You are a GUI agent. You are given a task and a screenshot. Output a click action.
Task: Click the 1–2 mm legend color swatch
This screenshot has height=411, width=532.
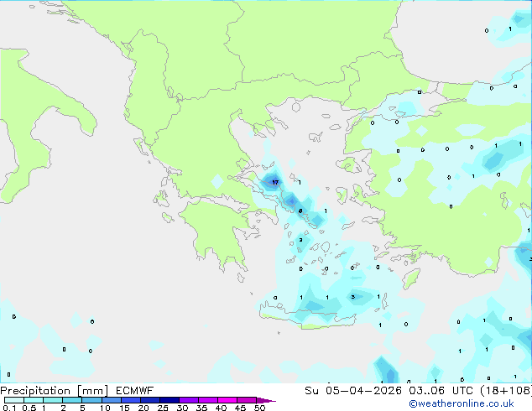click(53, 400)
